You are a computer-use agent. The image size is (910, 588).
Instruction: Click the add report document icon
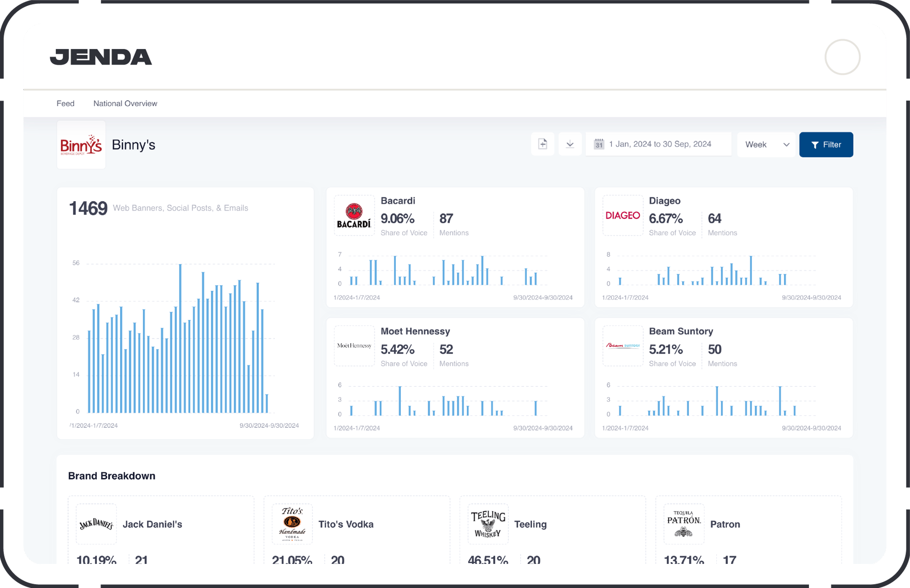542,144
